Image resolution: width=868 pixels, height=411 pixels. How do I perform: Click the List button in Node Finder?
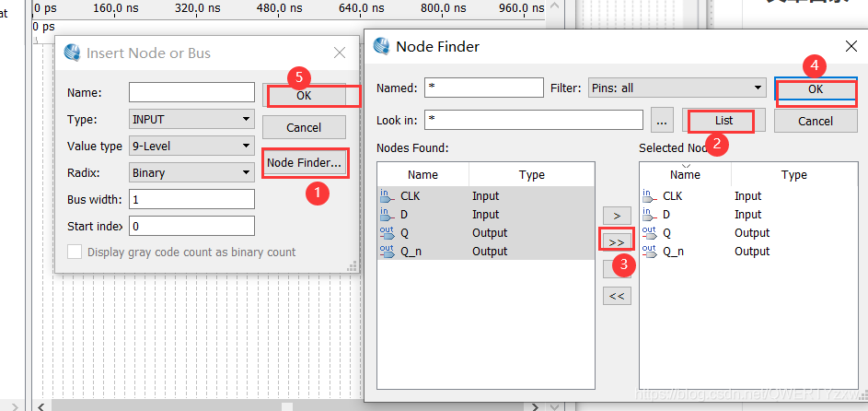point(723,120)
